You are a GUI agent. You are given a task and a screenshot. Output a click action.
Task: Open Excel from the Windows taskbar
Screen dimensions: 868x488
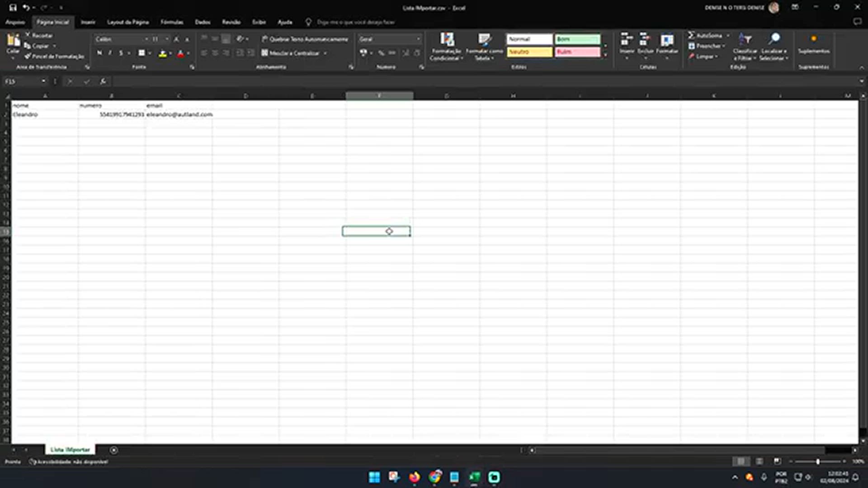pyautogui.click(x=474, y=477)
